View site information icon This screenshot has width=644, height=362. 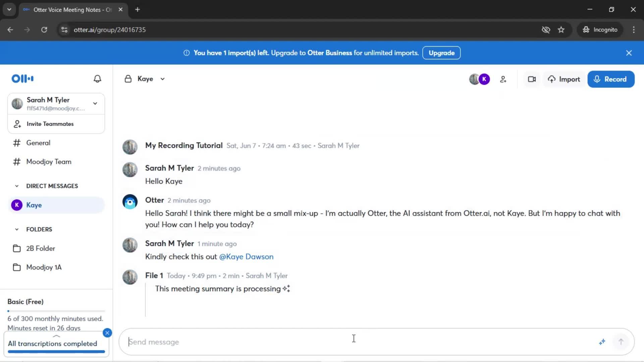(x=64, y=30)
